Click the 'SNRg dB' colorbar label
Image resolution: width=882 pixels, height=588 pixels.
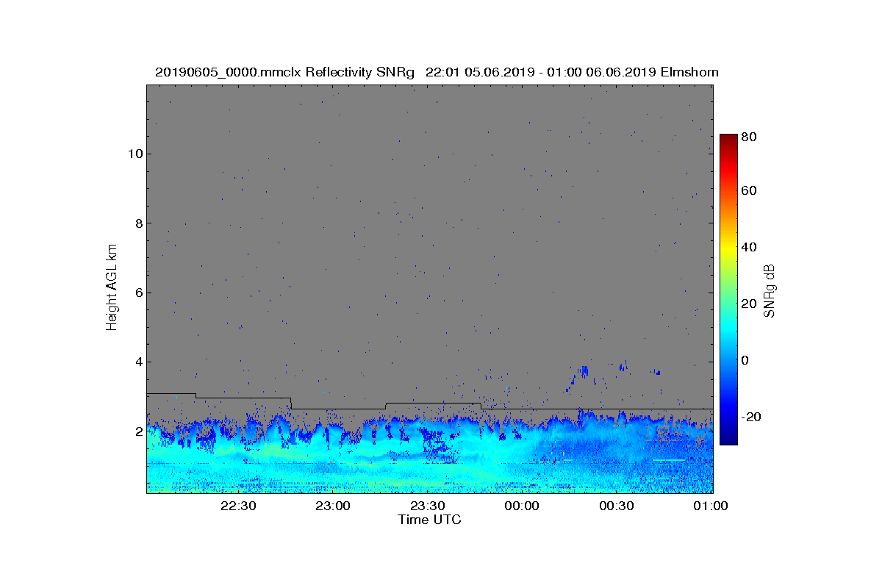(770, 290)
